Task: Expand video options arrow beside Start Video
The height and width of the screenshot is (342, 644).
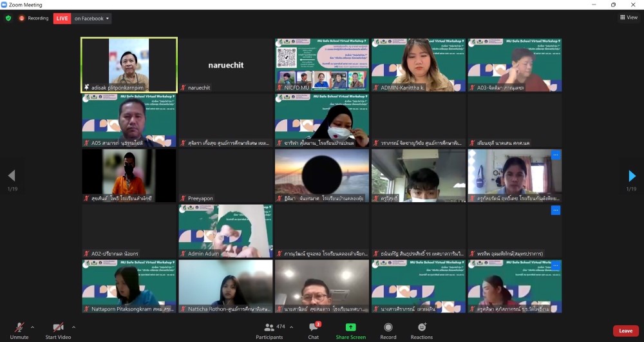Action: (x=73, y=327)
